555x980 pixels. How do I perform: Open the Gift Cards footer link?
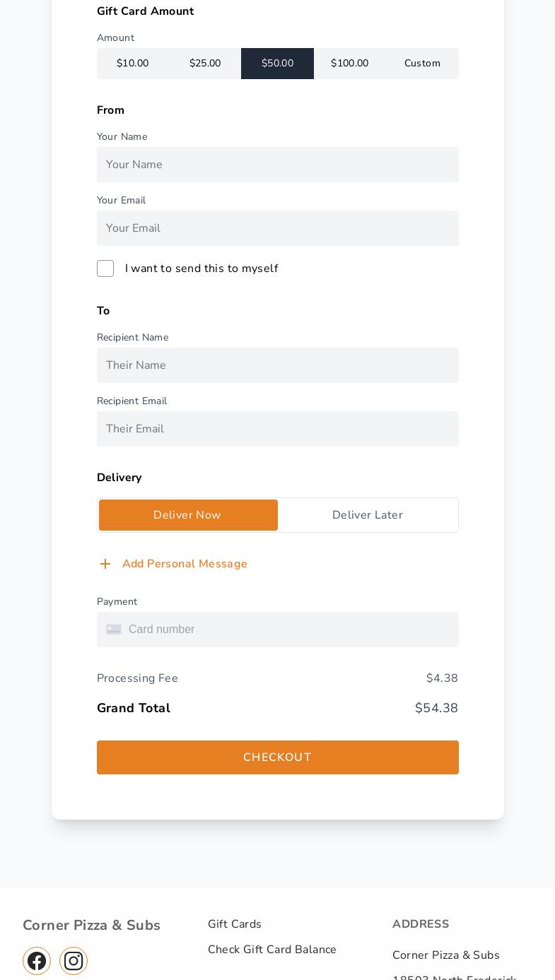click(x=235, y=924)
